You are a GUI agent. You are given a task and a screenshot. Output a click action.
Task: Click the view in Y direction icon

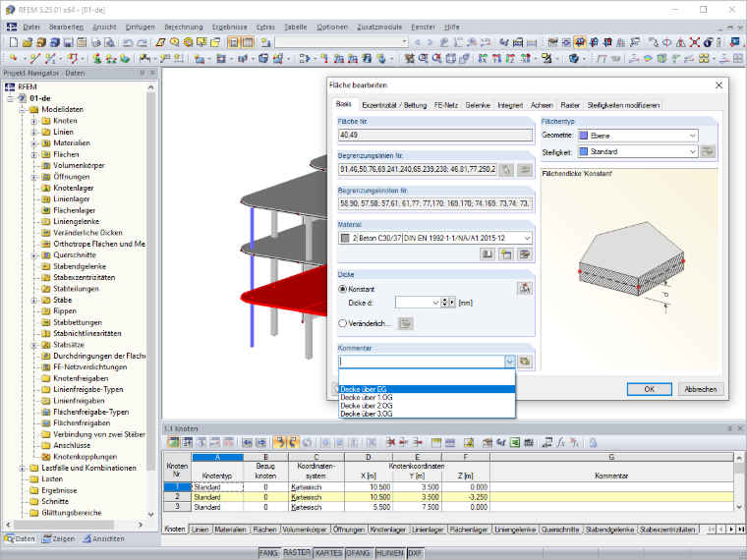(x=496, y=59)
